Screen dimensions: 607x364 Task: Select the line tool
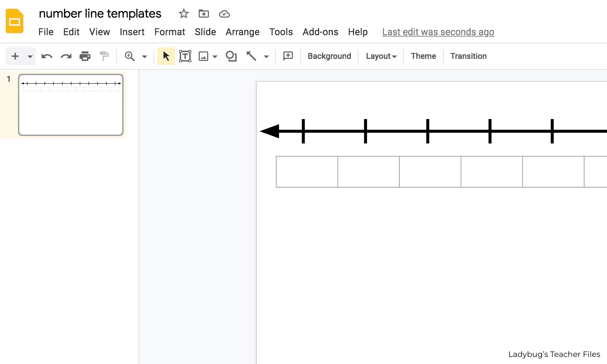pyautogui.click(x=251, y=56)
